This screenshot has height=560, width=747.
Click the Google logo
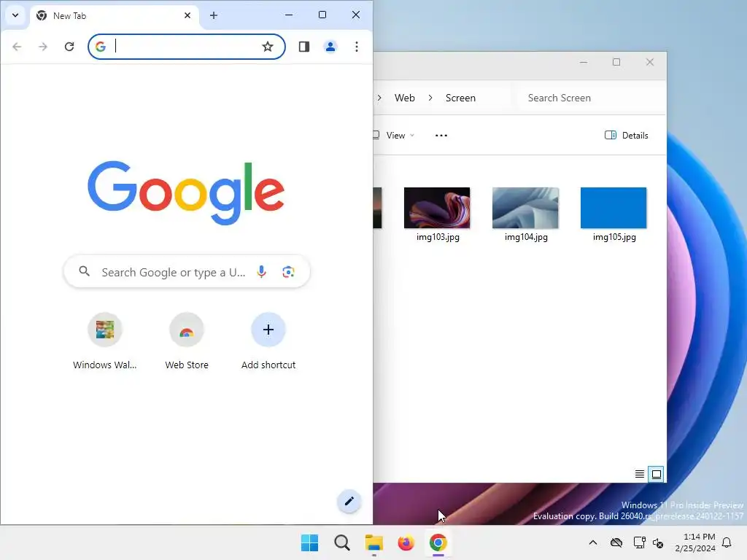click(186, 192)
